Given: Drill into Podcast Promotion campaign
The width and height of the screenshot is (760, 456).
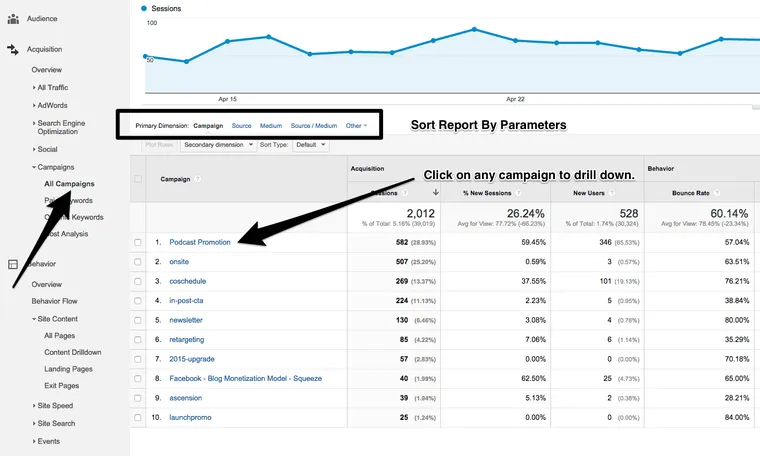Looking at the screenshot, I should coord(200,242).
